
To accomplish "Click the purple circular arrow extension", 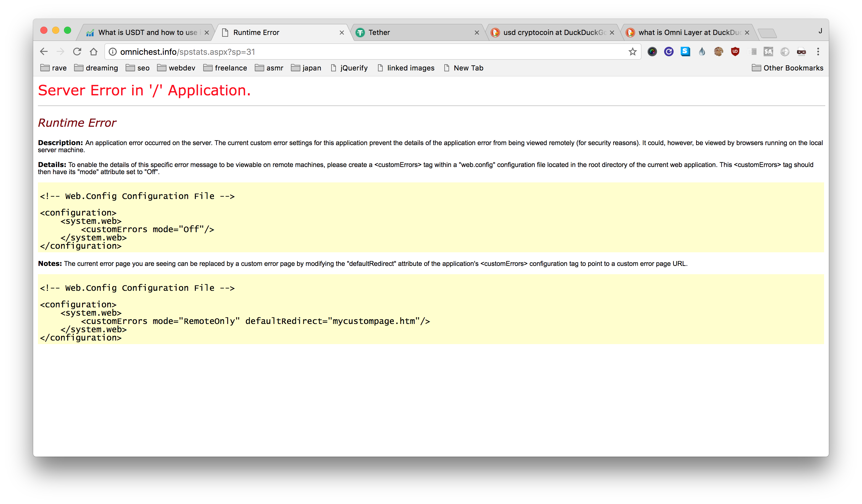I will (x=668, y=52).
